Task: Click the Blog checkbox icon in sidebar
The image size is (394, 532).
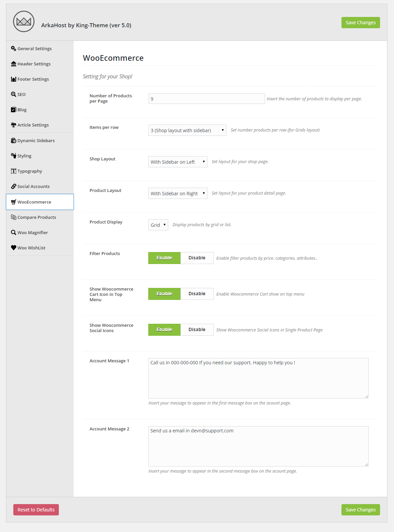Action: (x=13, y=110)
